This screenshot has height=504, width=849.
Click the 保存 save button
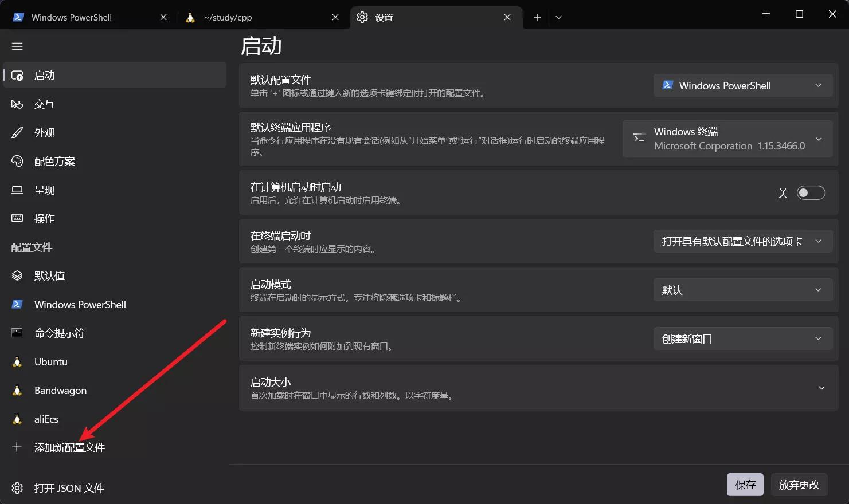(745, 485)
